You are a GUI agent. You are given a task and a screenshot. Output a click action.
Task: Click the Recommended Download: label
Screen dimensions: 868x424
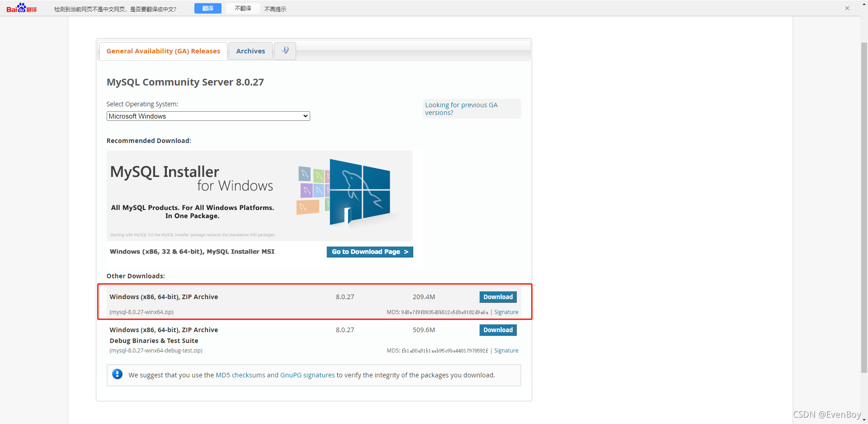[149, 141]
